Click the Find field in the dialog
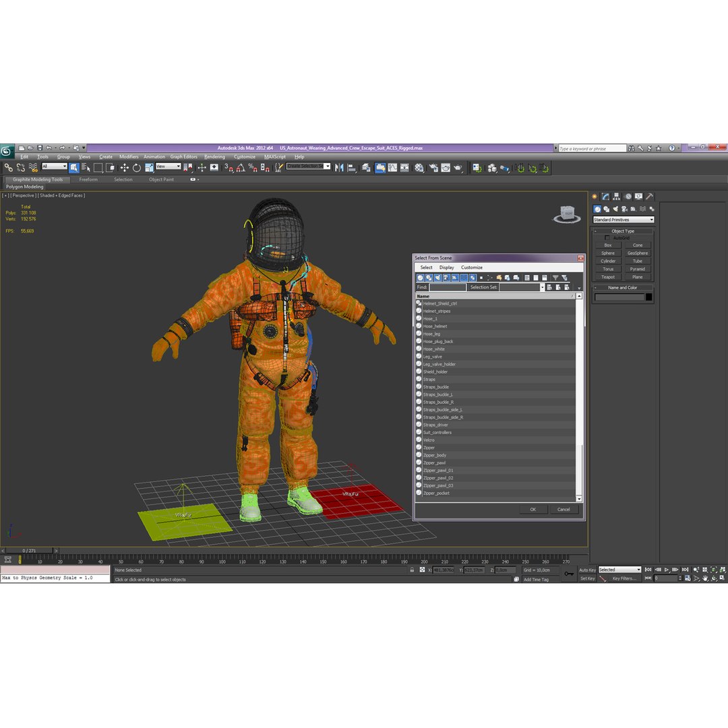The image size is (728, 728). coord(448,287)
